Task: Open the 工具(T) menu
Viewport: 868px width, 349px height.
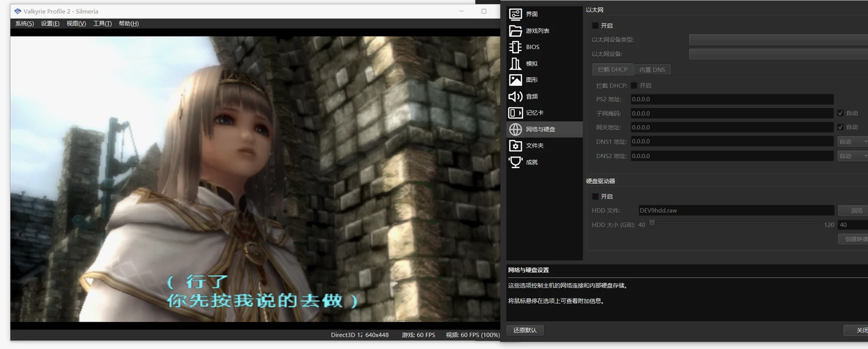Action: pyautogui.click(x=102, y=23)
